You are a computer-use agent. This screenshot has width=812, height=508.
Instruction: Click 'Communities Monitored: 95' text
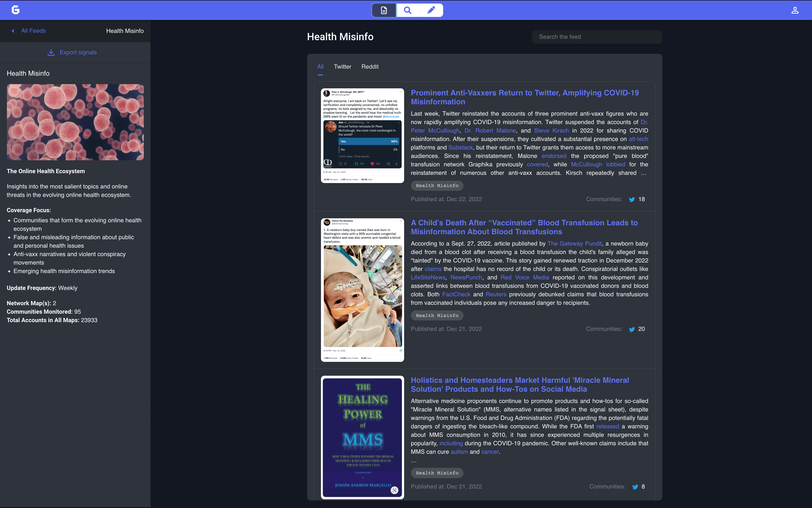(44, 312)
